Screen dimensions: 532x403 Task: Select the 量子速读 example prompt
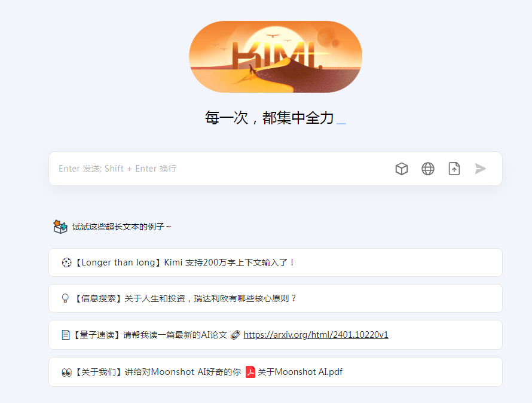point(276,335)
